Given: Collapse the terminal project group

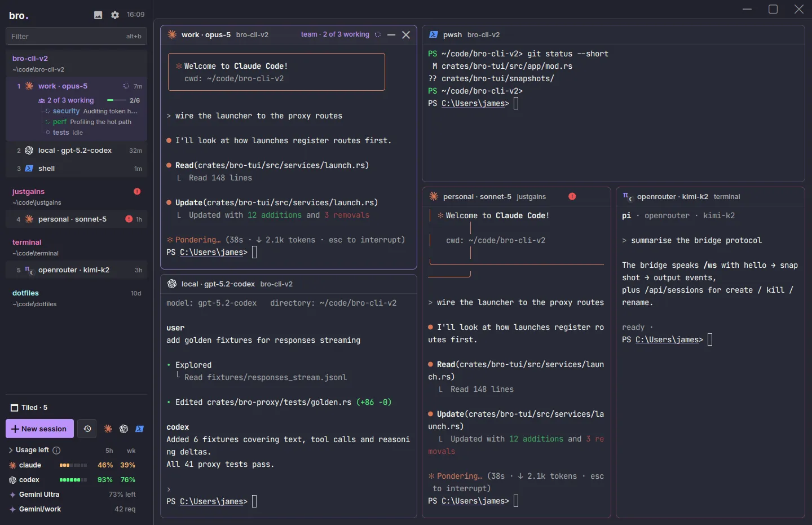Looking at the screenshot, I should (x=77, y=247).
